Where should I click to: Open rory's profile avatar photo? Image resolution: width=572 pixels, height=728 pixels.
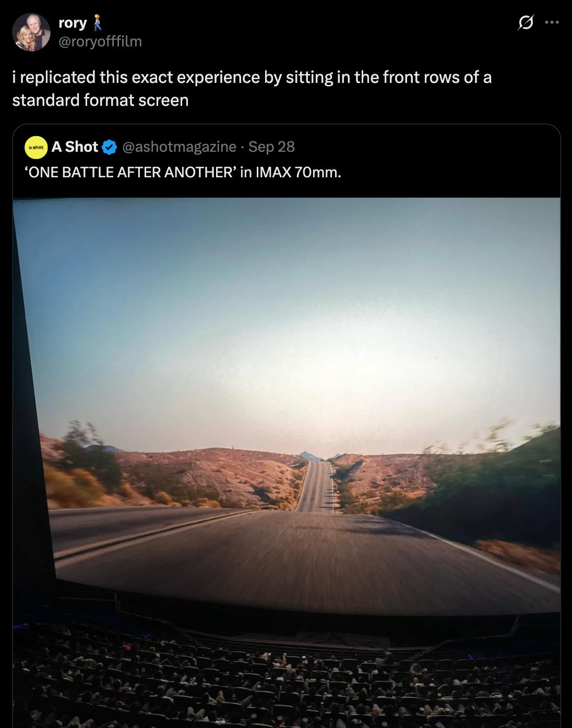tap(31, 32)
